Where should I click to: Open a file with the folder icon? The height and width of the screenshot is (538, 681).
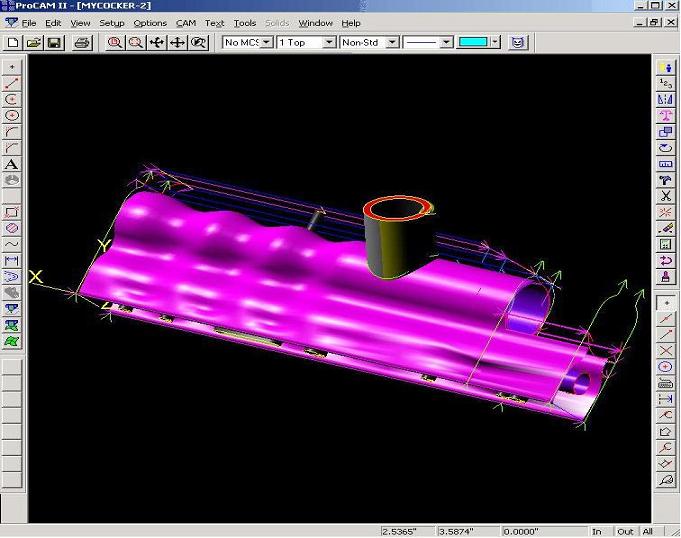[x=34, y=42]
